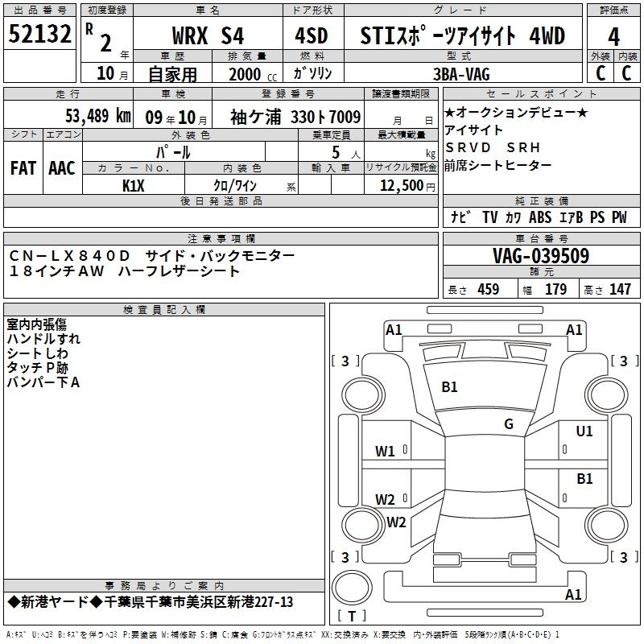Click the G mark on the windshield

[508, 424]
